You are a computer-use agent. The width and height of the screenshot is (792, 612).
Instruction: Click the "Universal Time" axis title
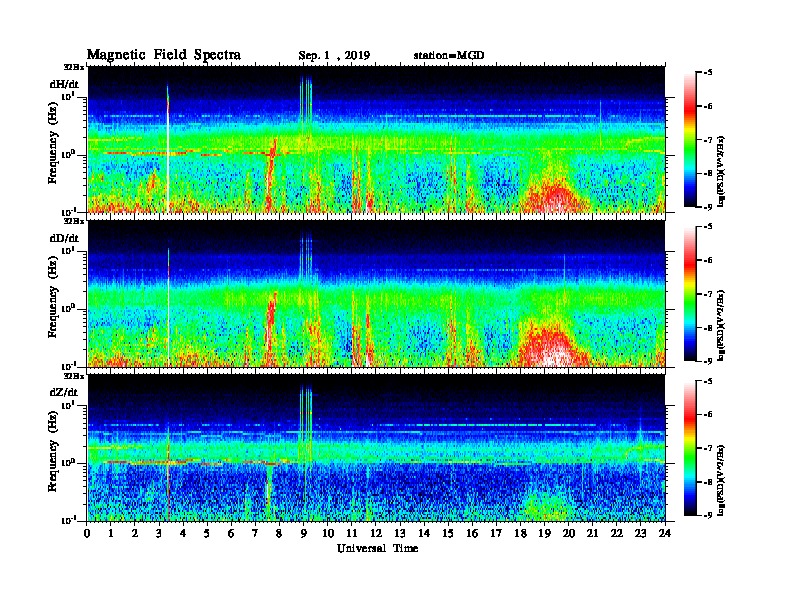[377, 548]
